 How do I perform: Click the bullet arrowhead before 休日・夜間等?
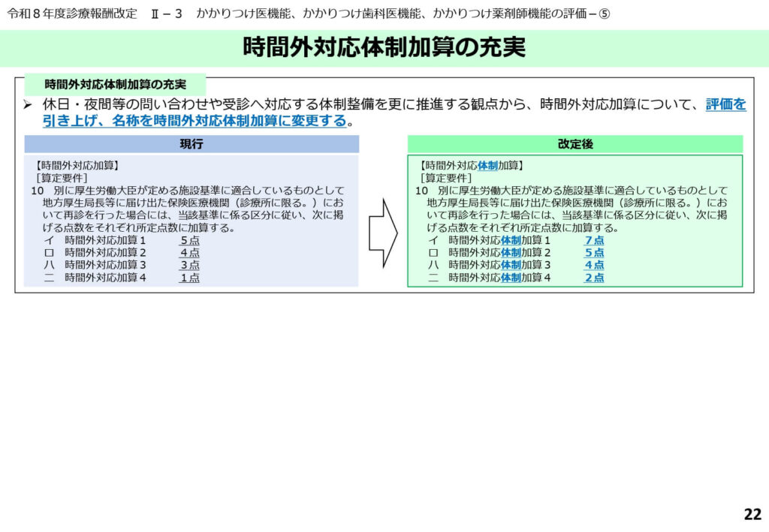[27, 106]
